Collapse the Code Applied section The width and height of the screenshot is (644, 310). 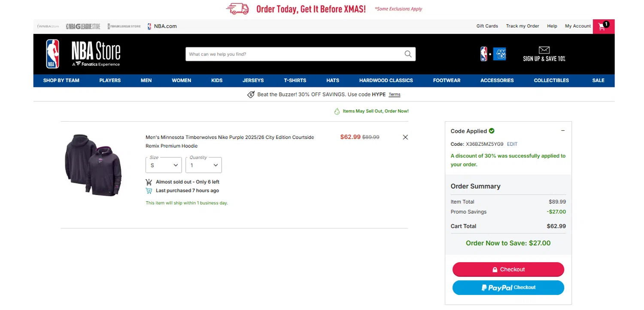563,131
